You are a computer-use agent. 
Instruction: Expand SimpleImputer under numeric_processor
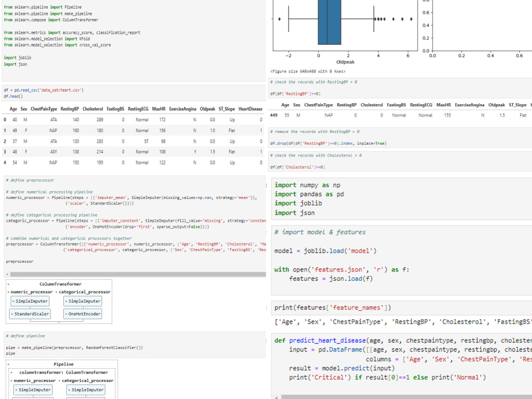33,301
